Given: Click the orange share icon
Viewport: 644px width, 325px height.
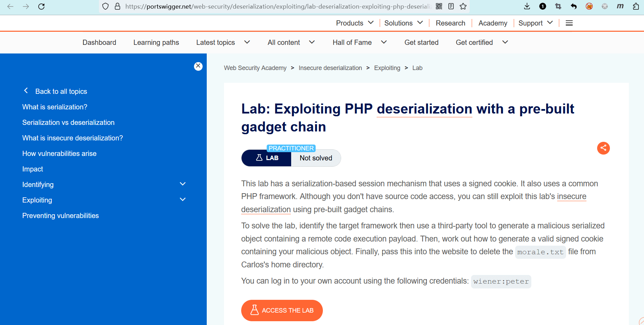Looking at the screenshot, I should click(603, 148).
